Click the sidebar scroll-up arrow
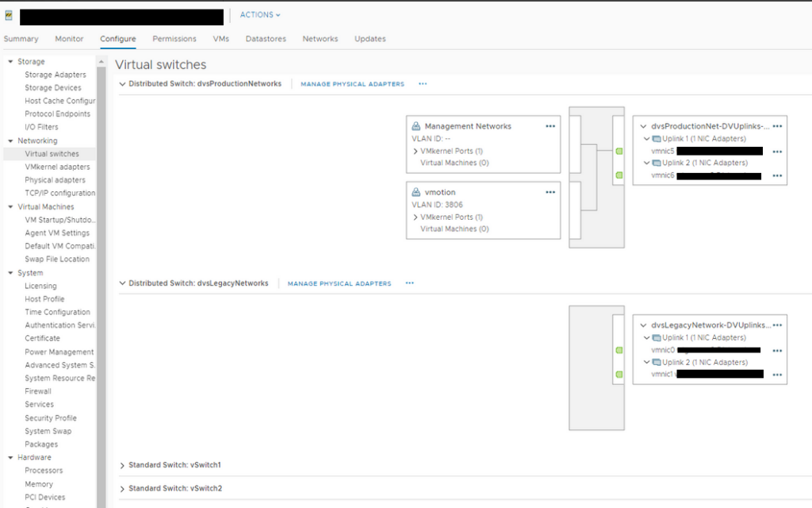This screenshot has height=508, width=812. coord(101,62)
